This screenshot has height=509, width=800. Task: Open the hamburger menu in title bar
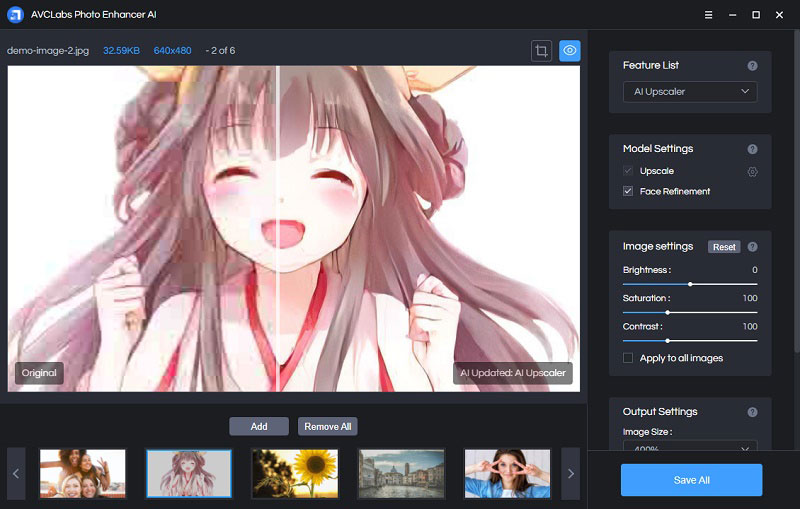pyautogui.click(x=708, y=15)
